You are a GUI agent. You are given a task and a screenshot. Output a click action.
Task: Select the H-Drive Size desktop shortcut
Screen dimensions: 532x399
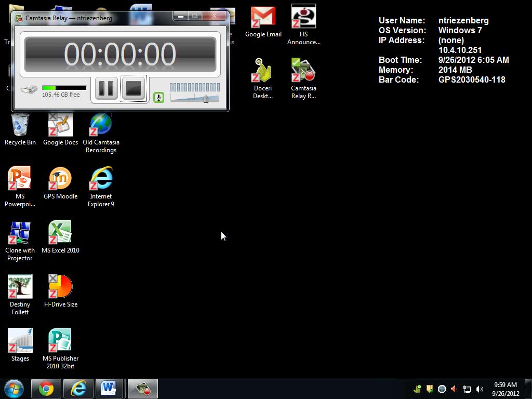(x=61, y=291)
